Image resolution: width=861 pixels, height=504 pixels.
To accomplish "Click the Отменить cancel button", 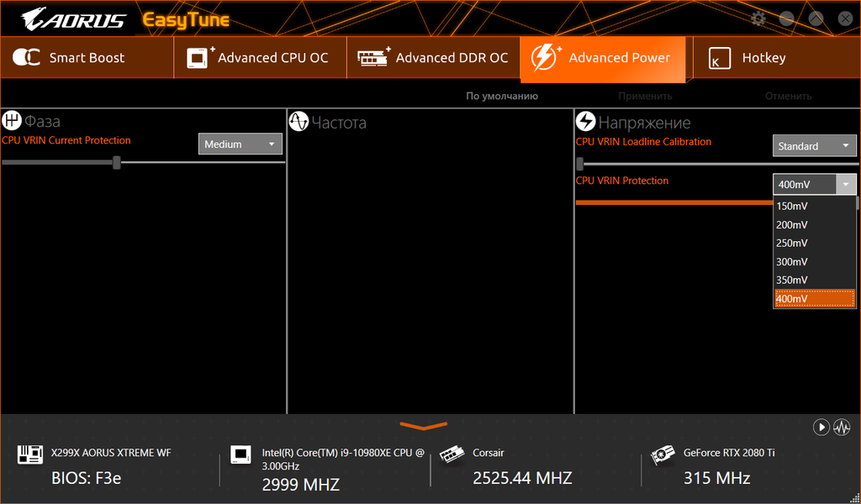I will point(788,96).
